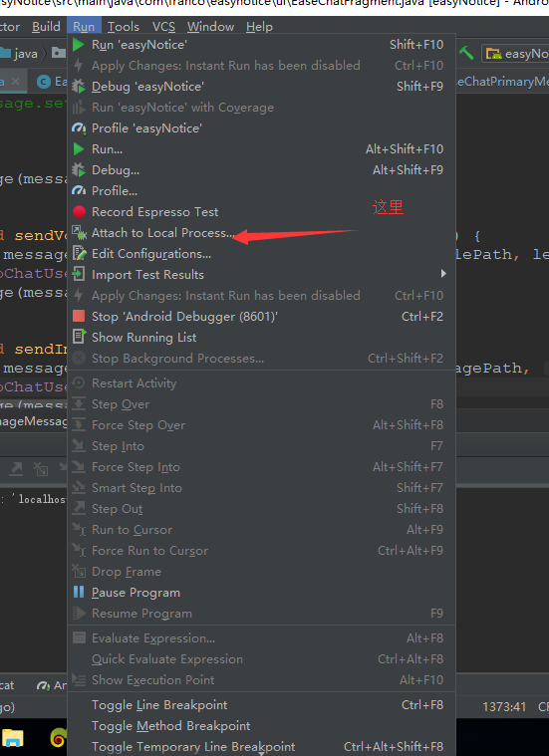This screenshot has height=756, width=549.
Task: Select Run 'easyNotice' menu entry
Action: (261, 45)
